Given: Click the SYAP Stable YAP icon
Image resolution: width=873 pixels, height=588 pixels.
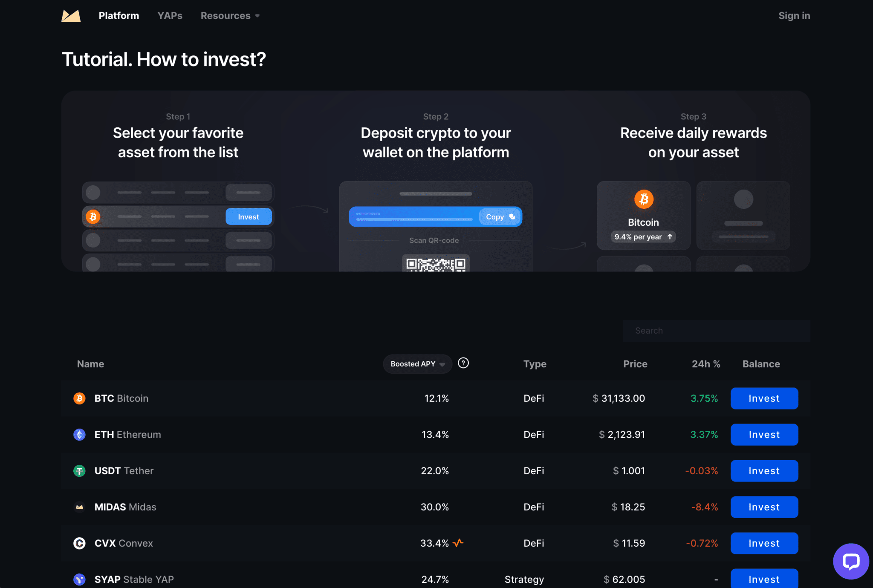Looking at the screenshot, I should (79, 579).
